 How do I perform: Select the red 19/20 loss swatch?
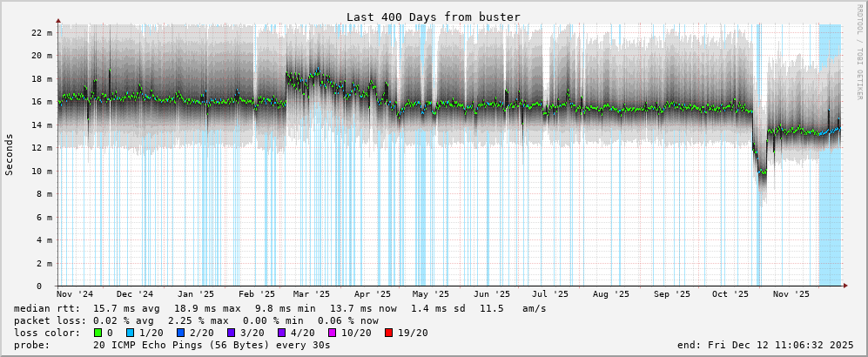pos(389,333)
